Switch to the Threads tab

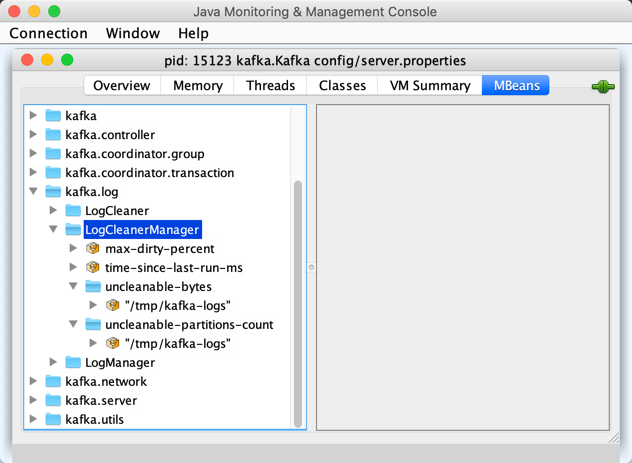[x=270, y=86]
